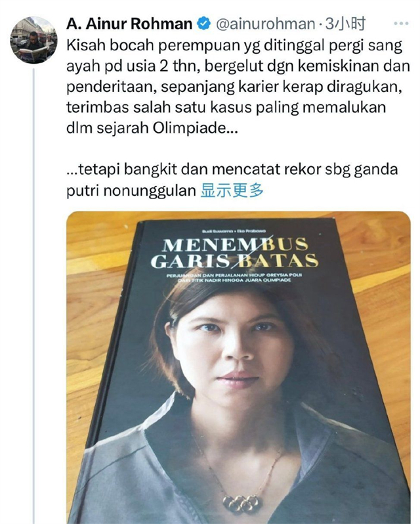Open the book cover photo attachment

(x=238, y=368)
